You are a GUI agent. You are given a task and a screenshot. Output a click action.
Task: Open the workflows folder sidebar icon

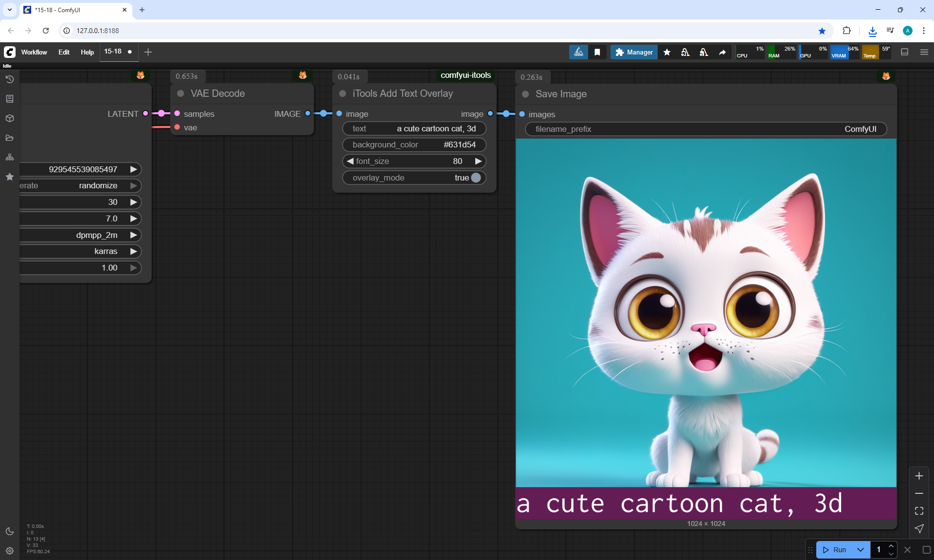click(10, 138)
